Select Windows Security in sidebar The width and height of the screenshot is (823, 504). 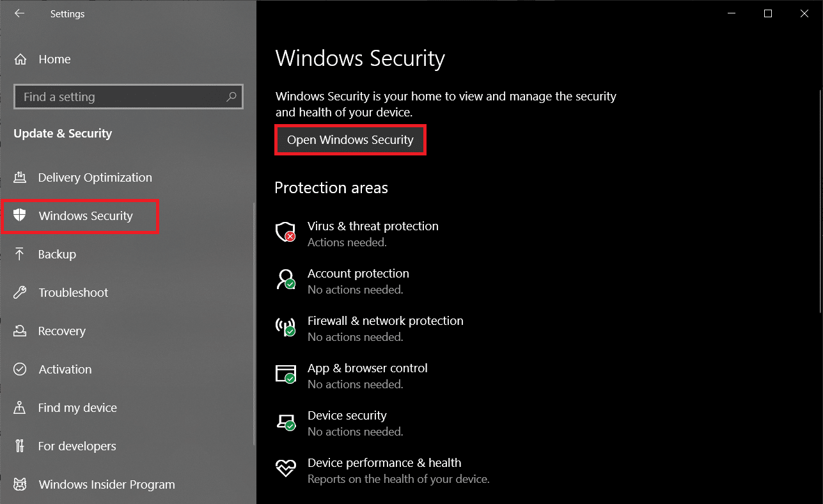tap(85, 216)
